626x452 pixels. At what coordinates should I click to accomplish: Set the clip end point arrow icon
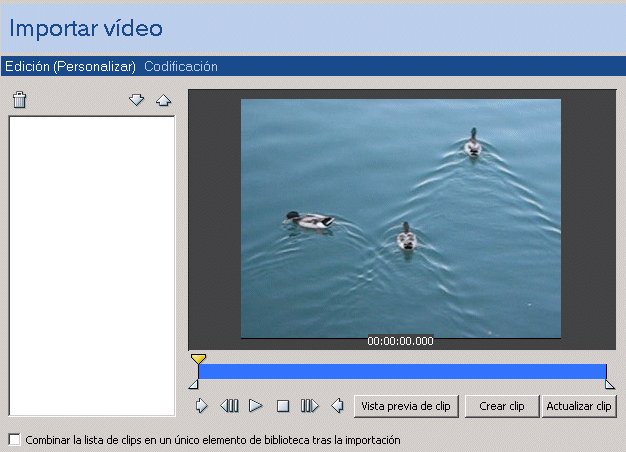tap(337, 406)
